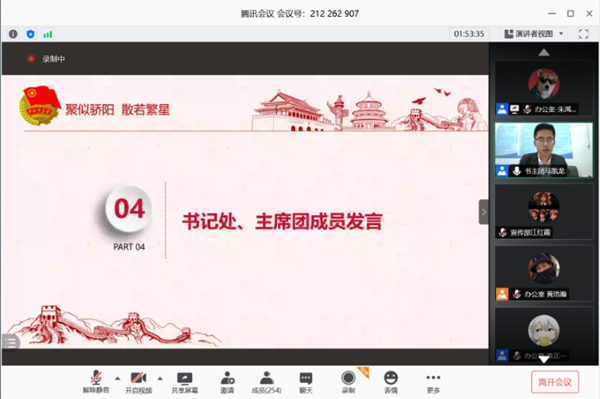Screen dimensions: 600x399
Task: Click the muted mic icon next to 宣传部江红霞
Action: click(503, 232)
